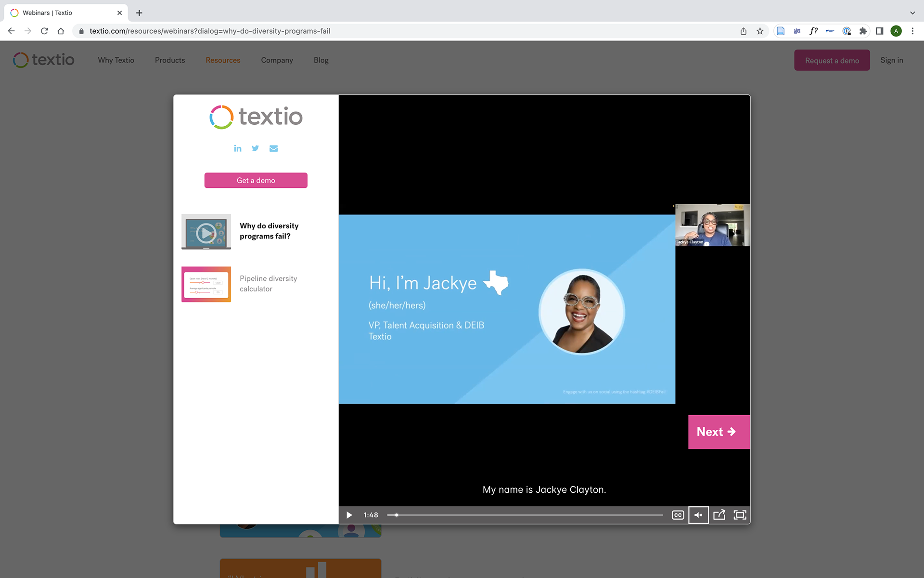Viewport: 924px width, 578px height.
Task: Open the Pipeline diversity calculator thumbnail
Action: click(206, 284)
